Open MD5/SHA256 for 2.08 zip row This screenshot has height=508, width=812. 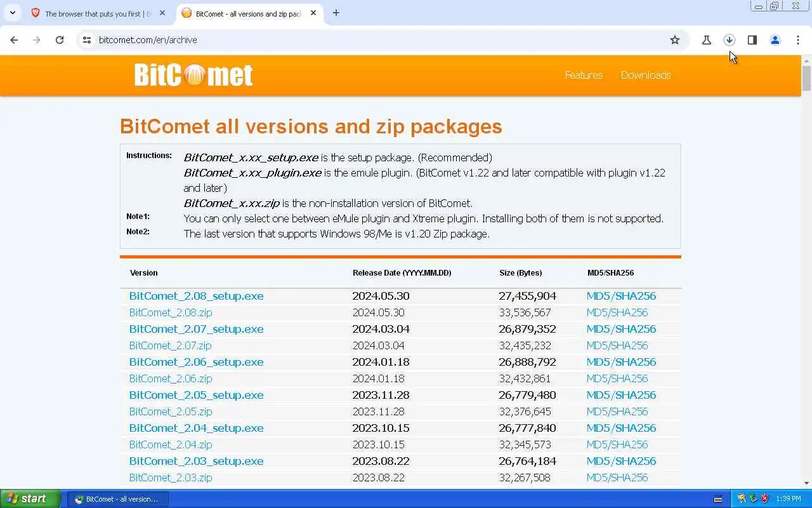tap(617, 312)
